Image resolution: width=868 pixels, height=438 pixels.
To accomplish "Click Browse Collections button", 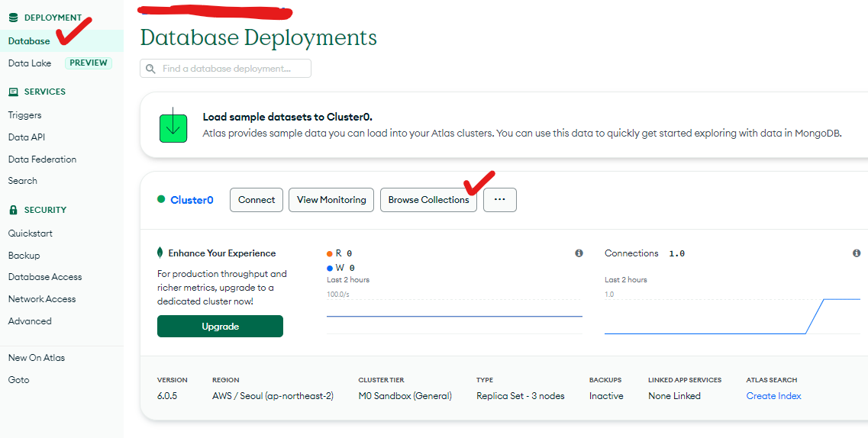I will tap(428, 200).
